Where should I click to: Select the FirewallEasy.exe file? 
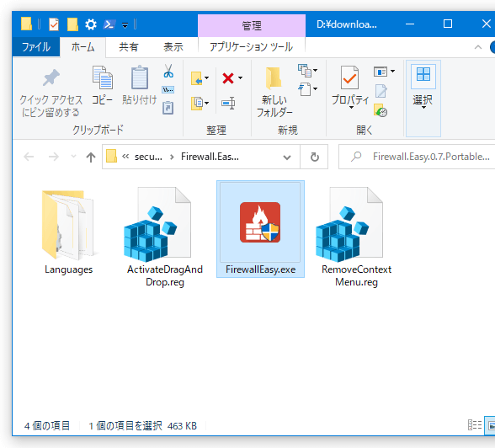[x=260, y=229]
